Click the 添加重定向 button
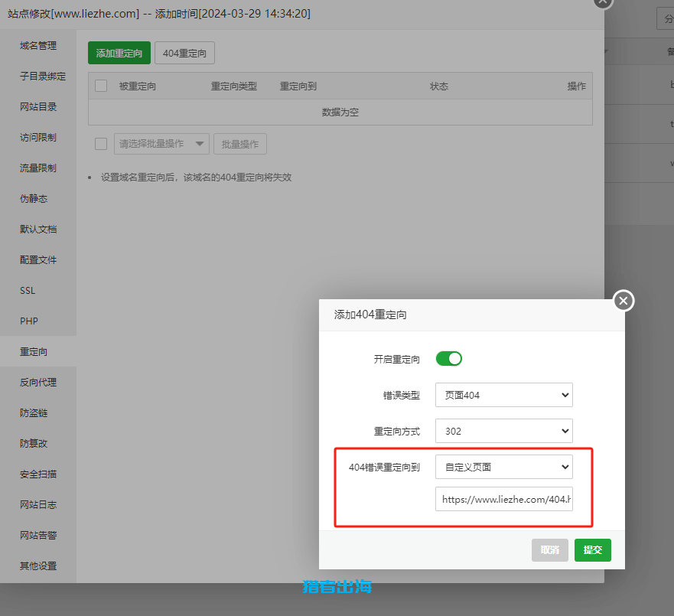 [x=119, y=53]
